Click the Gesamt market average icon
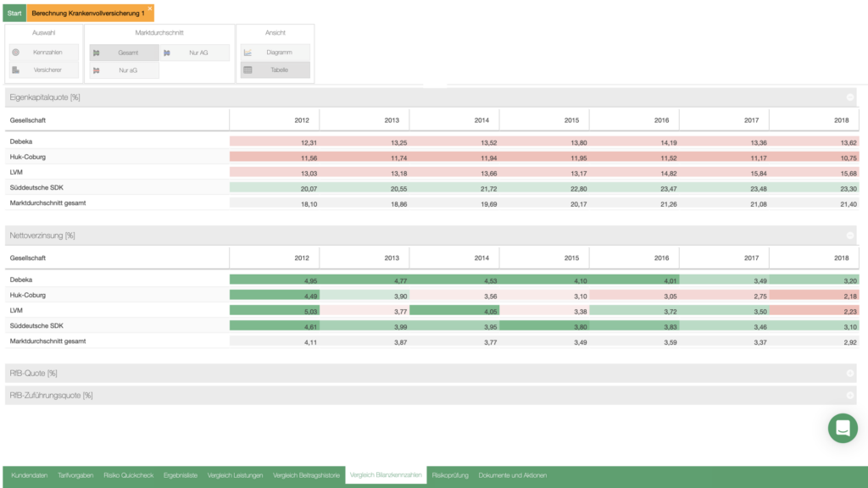 (97, 53)
